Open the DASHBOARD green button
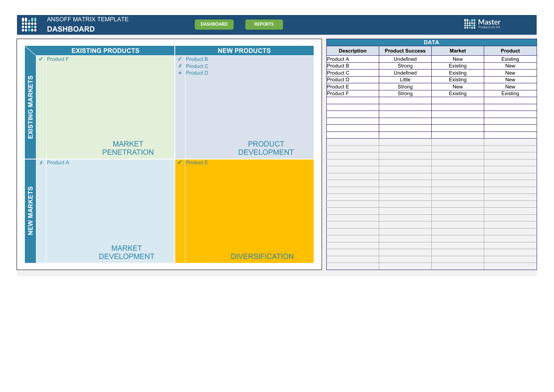Image resolution: width=554 pixels, height=392 pixels. pyautogui.click(x=214, y=24)
